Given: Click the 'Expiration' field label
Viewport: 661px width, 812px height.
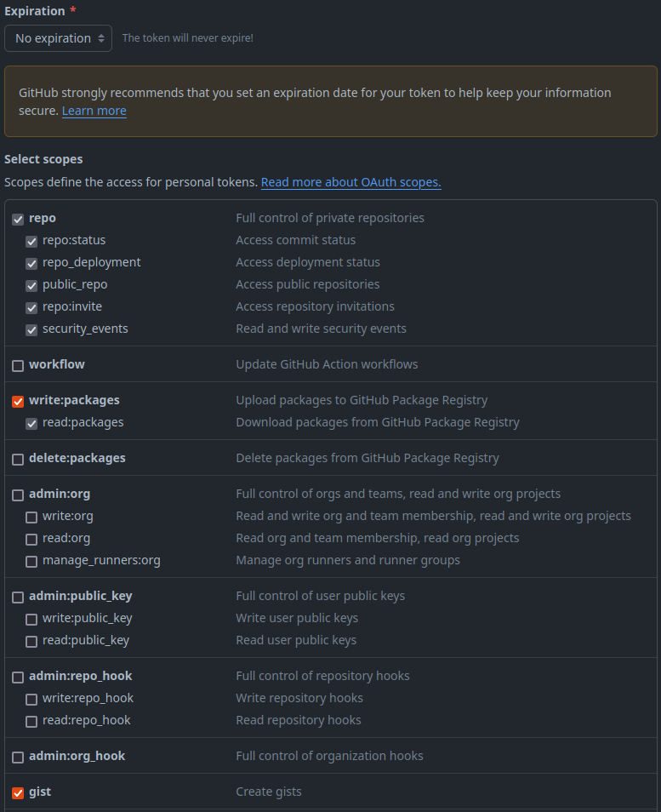Looking at the screenshot, I should (35, 11).
